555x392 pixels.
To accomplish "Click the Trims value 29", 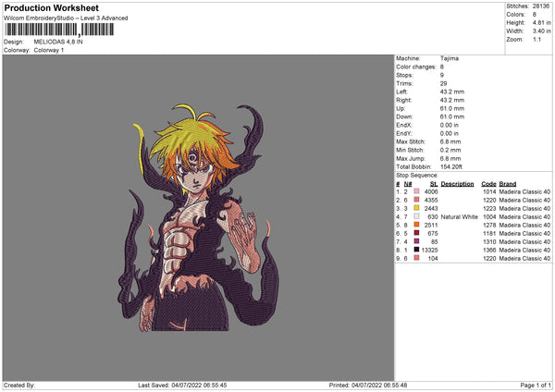I will (x=443, y=83).
